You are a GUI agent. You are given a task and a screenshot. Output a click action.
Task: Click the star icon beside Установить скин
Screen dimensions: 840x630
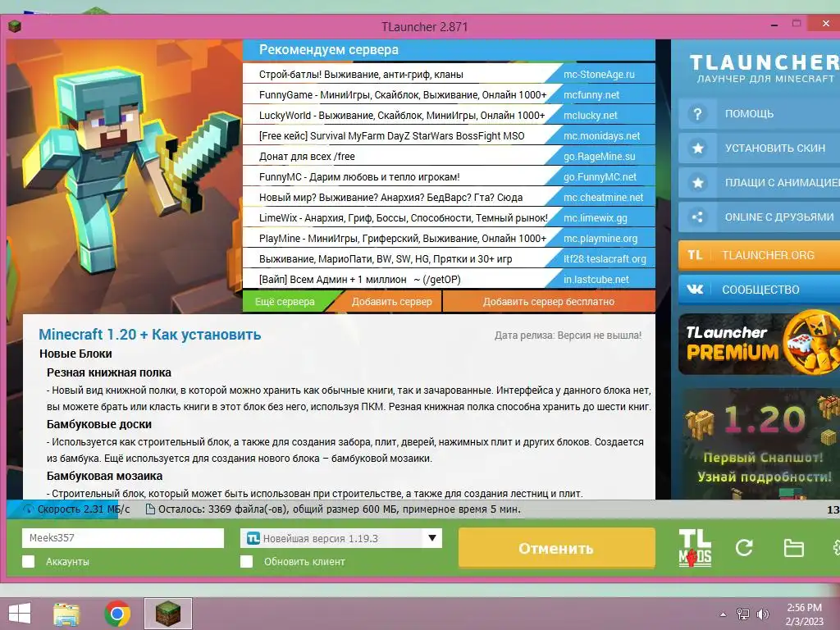click(x=697, y=148)
